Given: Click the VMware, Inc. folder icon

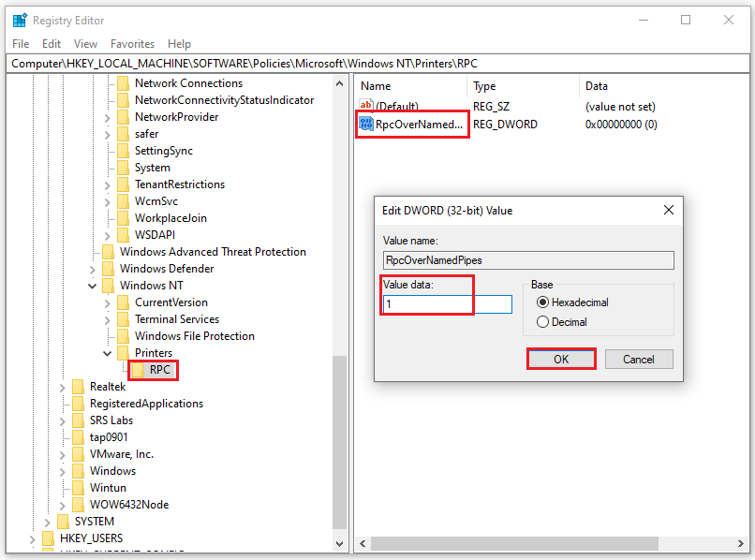Looking at the screenshot, I should tap(78, 454).
